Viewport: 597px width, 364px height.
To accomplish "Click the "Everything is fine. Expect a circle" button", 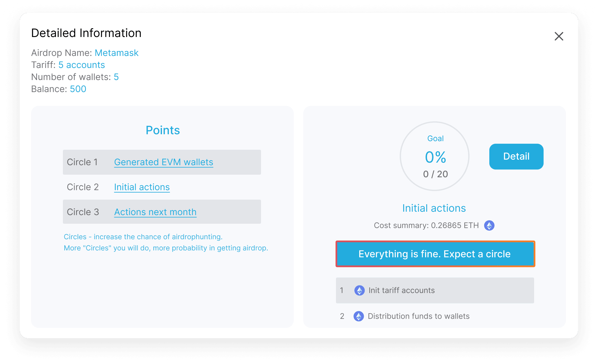I will (x=435, y=254).
